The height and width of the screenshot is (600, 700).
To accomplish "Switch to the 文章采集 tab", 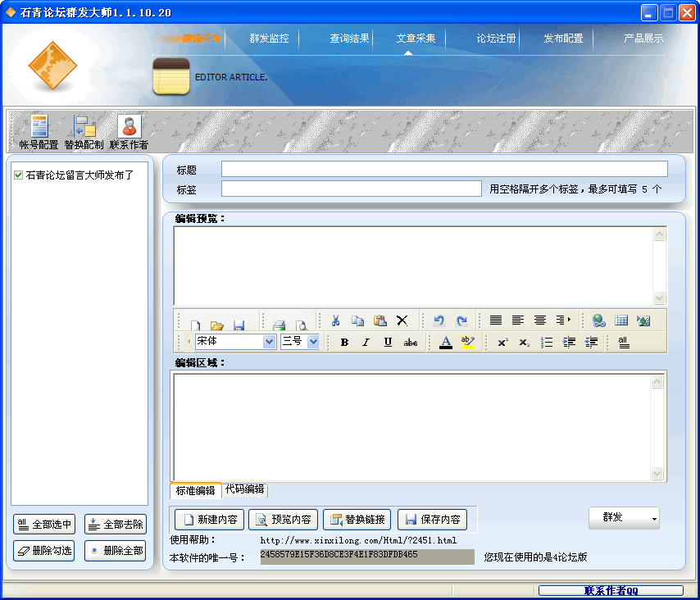I will tap(416, 39).
